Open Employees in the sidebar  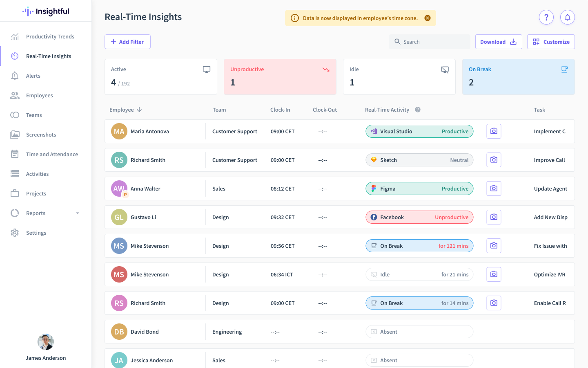point(46,95)
